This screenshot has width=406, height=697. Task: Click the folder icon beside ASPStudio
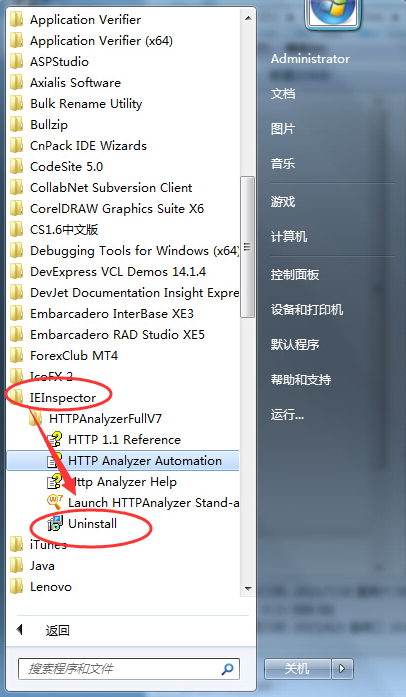point(17,61)
